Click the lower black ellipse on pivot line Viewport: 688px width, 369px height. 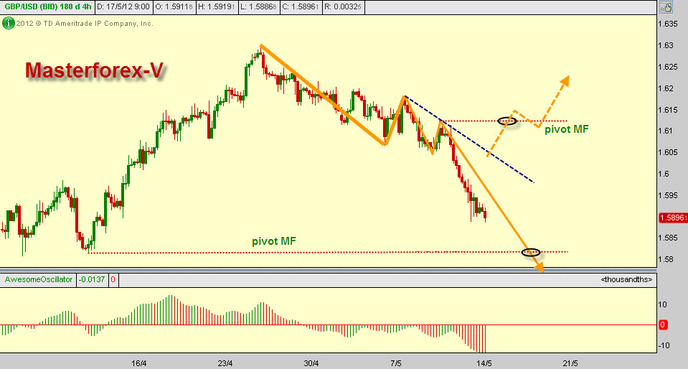point(531,252)
